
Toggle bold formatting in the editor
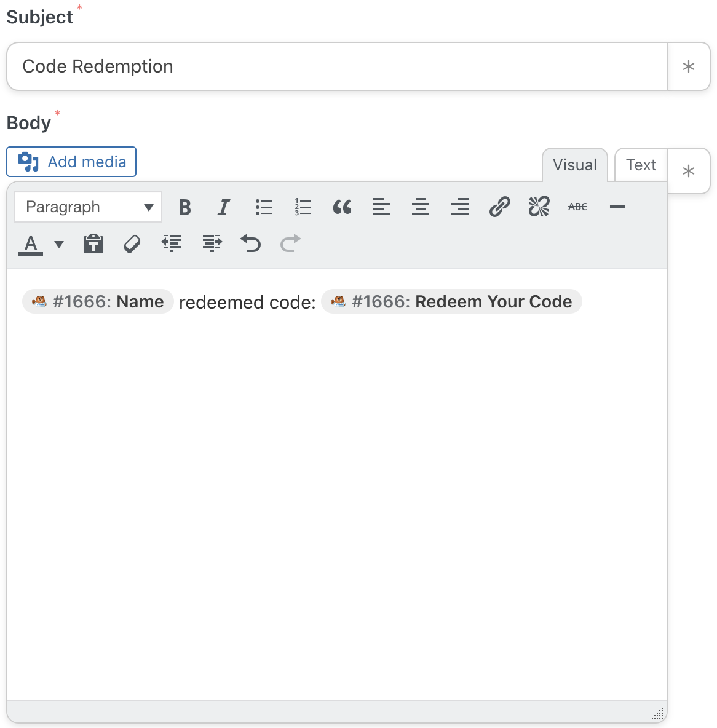[184, 207]
